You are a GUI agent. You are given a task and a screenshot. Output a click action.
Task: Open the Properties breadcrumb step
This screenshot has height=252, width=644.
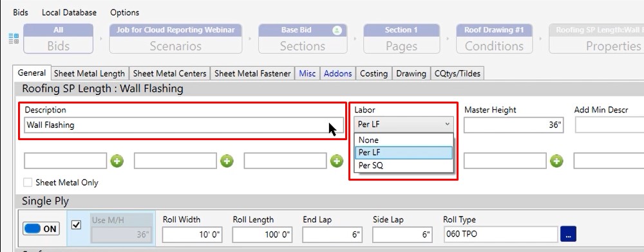(596, 39)
